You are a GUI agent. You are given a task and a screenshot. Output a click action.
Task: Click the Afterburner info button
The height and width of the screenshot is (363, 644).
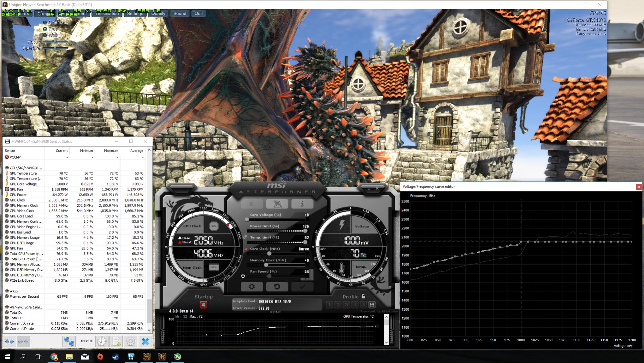[x=302, y=204]
